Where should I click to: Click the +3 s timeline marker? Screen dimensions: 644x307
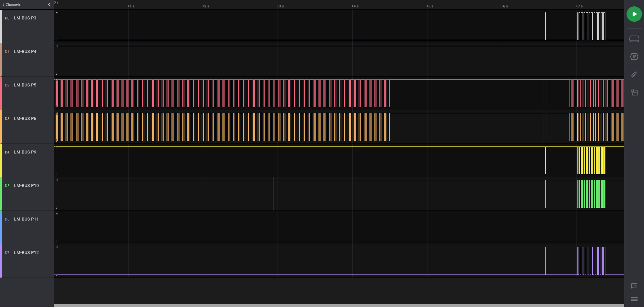pos(280,6)
